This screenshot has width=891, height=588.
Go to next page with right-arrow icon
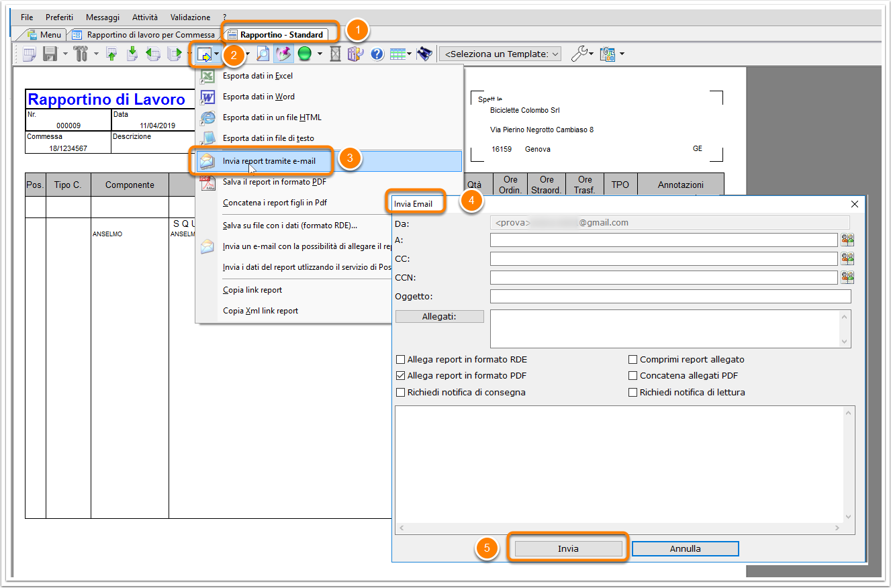point(174,54)
